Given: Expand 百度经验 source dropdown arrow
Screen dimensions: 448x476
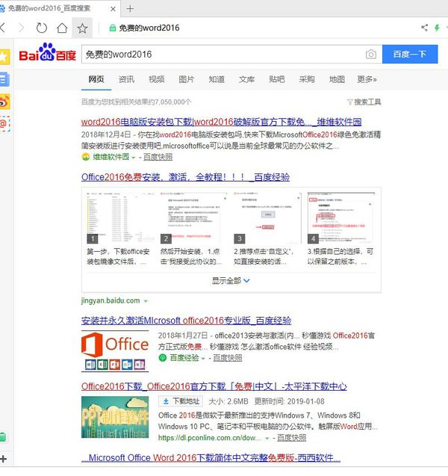Looking at the screenshot, I should [202, 359].
